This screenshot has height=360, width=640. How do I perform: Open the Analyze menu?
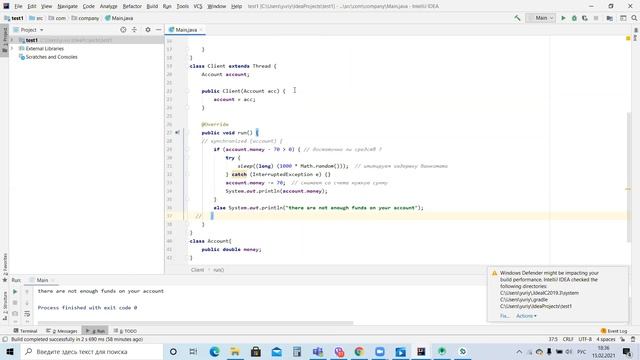(108, 6)
